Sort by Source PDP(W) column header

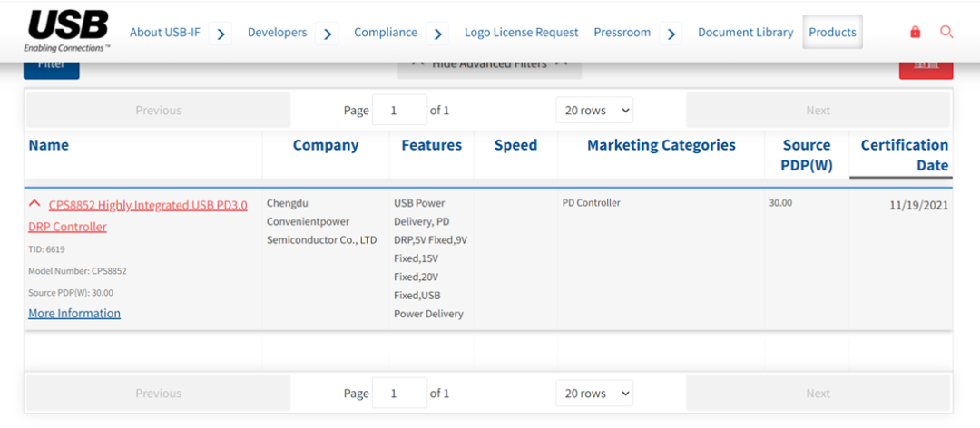pyautogui.click(x=807, y=154)
